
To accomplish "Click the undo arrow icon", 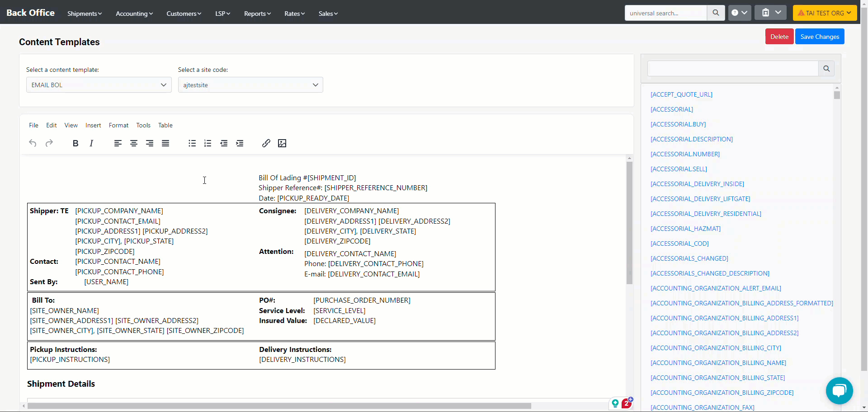I will click(33, 143).
